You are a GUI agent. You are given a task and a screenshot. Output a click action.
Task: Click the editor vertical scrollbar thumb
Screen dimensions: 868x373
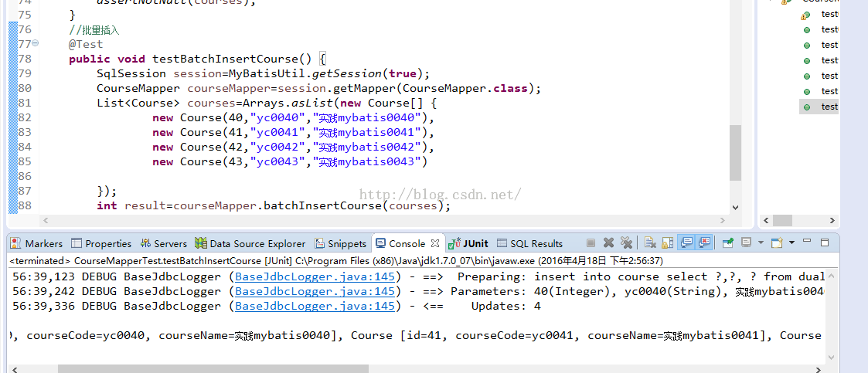point(735,153)
